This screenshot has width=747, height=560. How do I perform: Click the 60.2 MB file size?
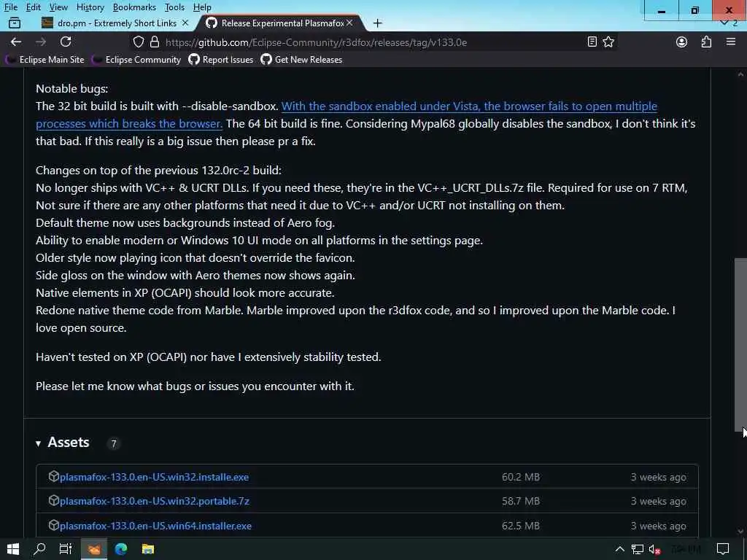coord(521,477)
